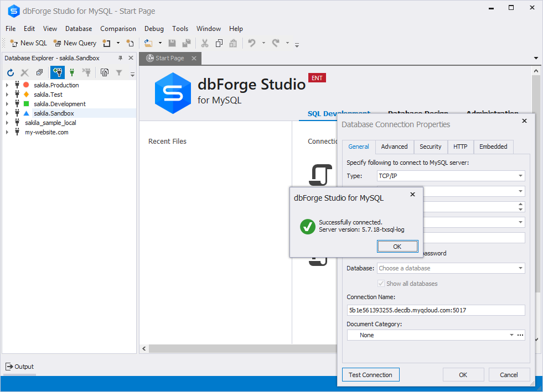Click the Open File folder icon
The width and height of the screenshot is (543, 392).
point(148,43)
